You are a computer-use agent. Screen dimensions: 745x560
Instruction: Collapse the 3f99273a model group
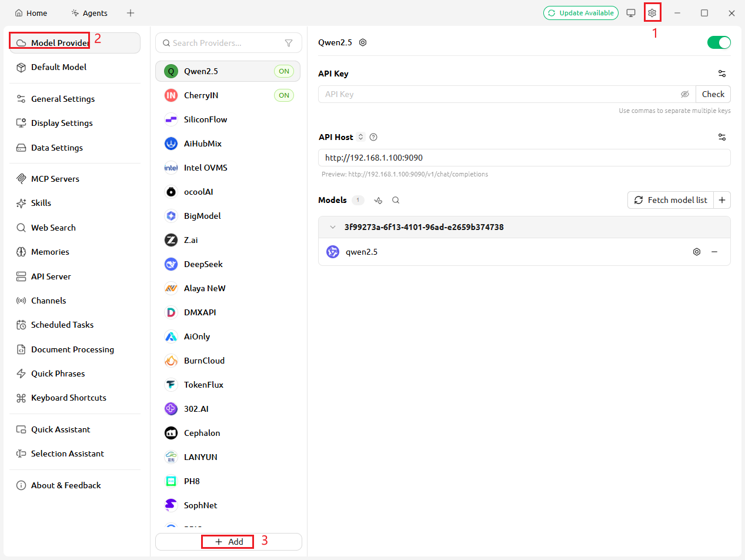click(x=333, y=227)
